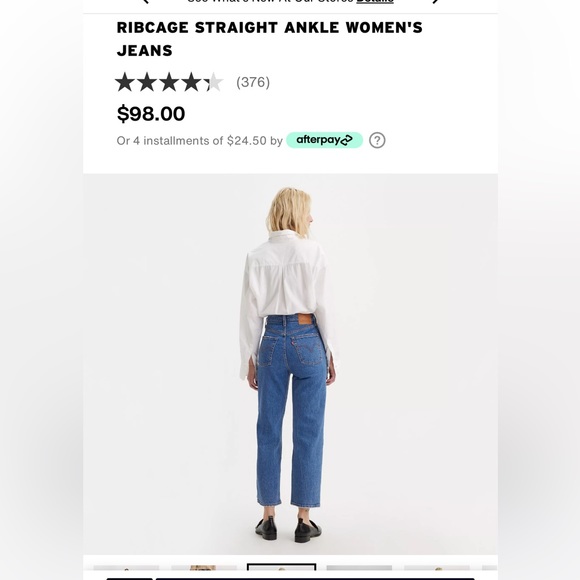Open the star rating breakdown

coord(169,82)
